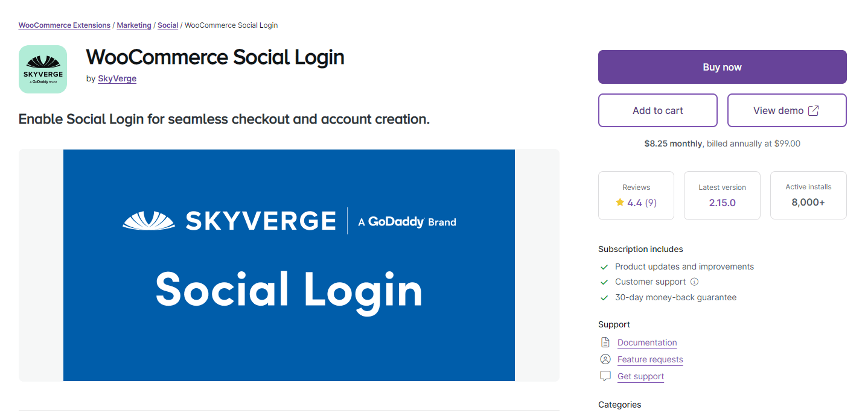Image resolution: width=868 pixels, height=413 pixels.
Task: Click the Feature requests person icon
Action: coord(605,359)
